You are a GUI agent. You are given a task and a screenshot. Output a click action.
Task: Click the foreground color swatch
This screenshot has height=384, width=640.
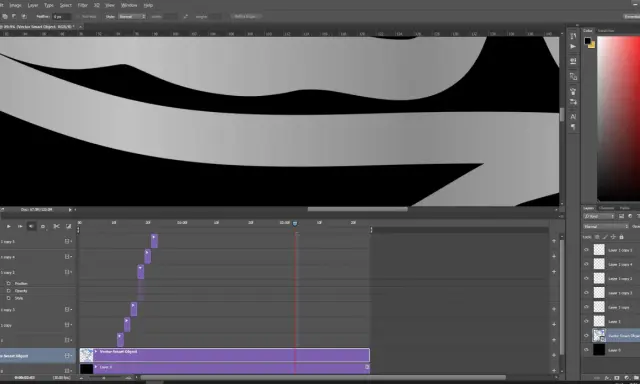[x=587, y=40]
